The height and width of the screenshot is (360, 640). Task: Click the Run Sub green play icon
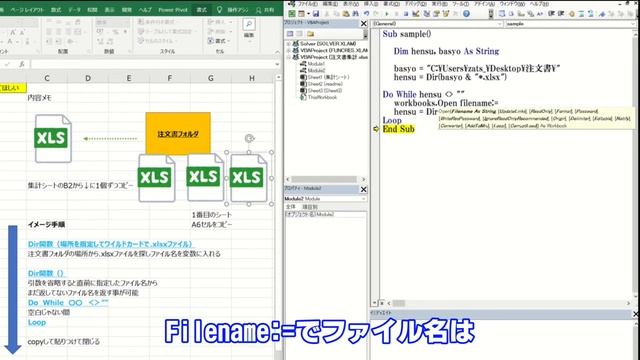(x=387, y=13)
